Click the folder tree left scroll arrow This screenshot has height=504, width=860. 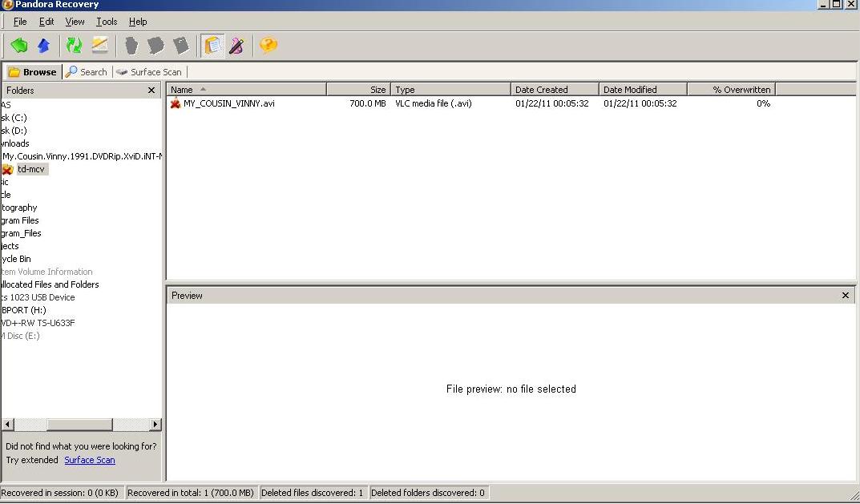8,424
